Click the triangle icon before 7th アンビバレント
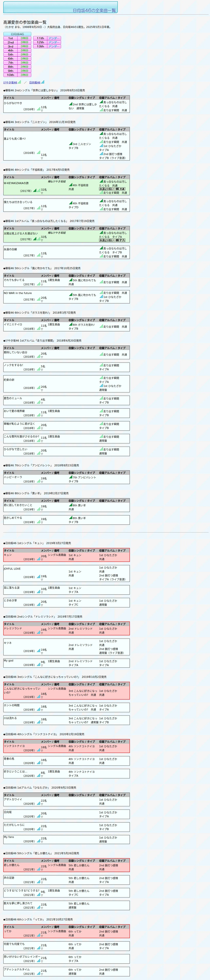The height and width of the screenshot is (980, 210). [x=70, y=477]
